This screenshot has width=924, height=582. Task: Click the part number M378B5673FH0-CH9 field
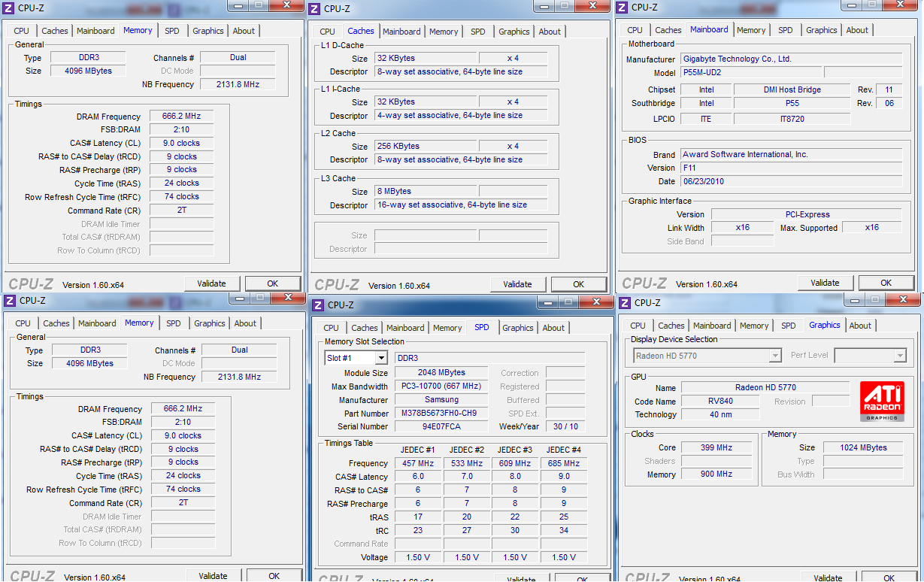[441, 413]
